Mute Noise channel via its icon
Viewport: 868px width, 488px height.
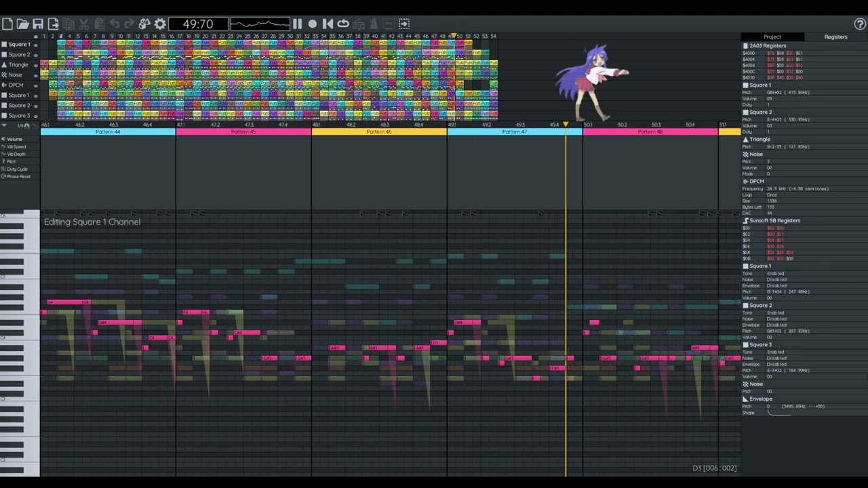click(4, 75)
